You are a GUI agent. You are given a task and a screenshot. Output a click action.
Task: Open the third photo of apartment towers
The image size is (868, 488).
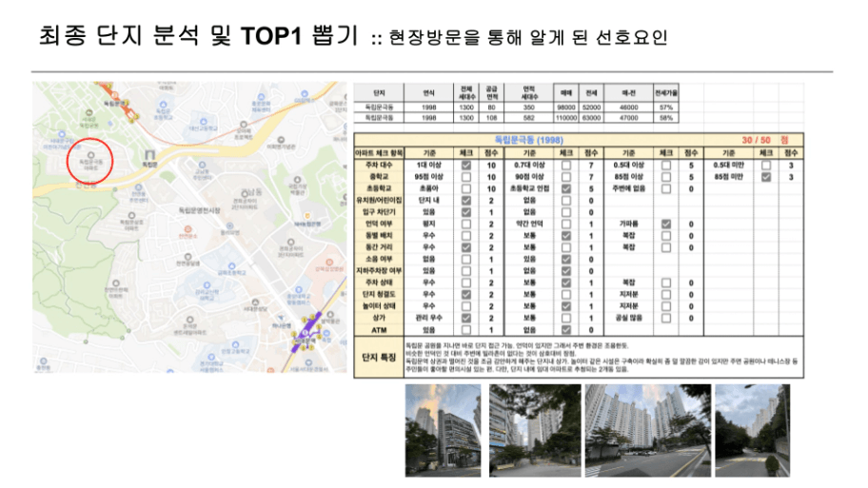click(x=648, y=431)
